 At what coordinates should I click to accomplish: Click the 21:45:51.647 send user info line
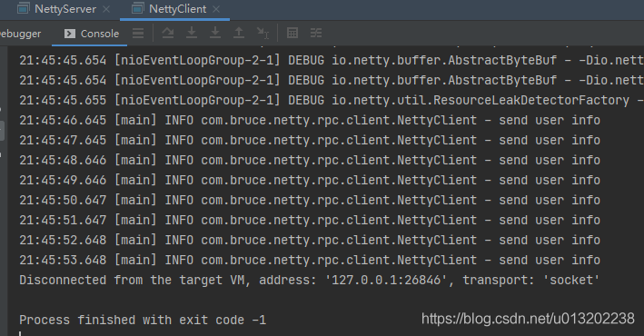coord(310,220)
